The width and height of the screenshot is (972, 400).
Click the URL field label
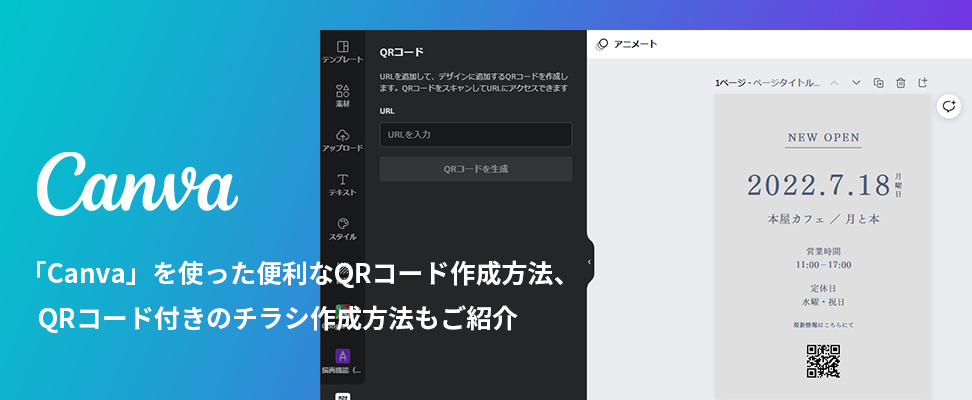click(387, 112)
